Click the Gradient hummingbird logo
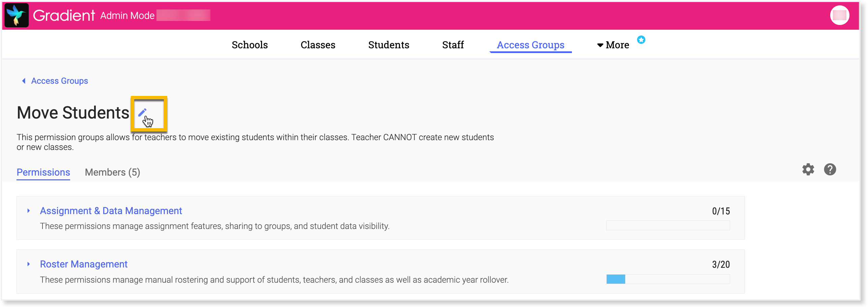868x308 pixels. coord(16,15)
